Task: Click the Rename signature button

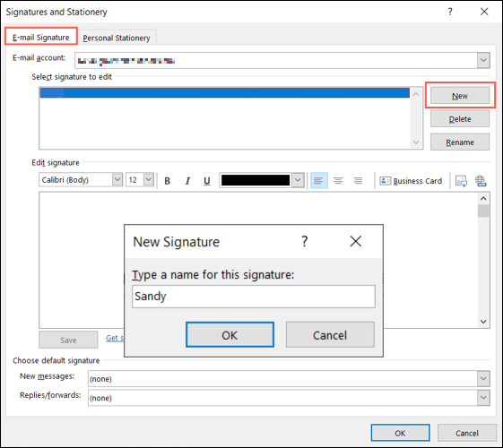Action: [x=460, y=142]
